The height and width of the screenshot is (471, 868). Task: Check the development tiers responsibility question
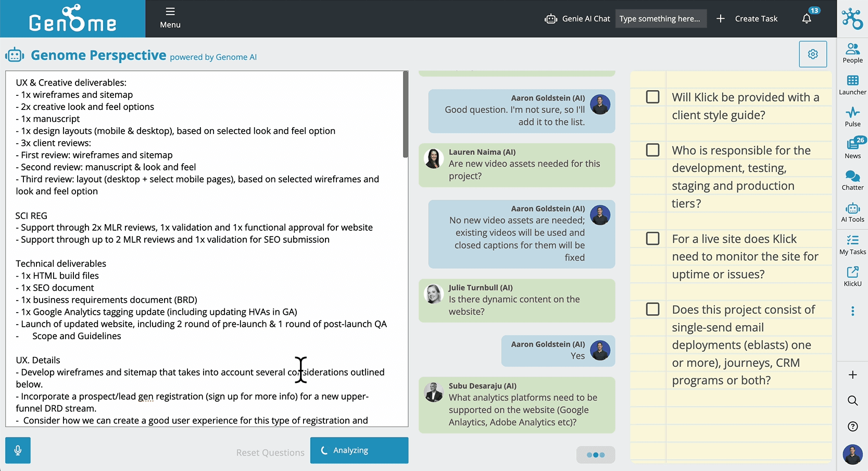[x=652, y=150]
